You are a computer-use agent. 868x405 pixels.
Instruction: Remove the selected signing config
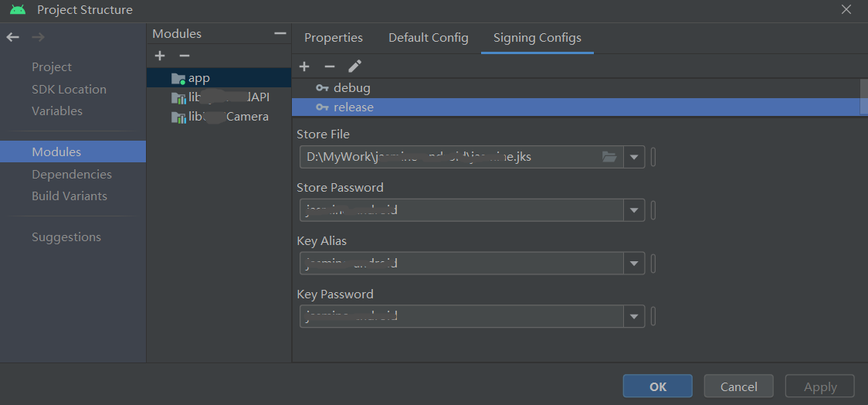click(329, 66)
